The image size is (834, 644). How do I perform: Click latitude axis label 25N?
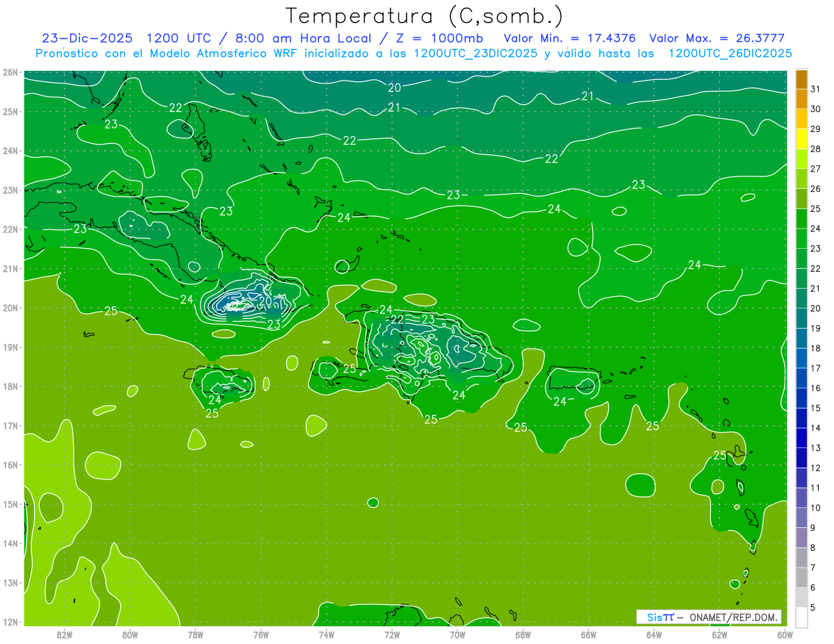tap(10, 111)
